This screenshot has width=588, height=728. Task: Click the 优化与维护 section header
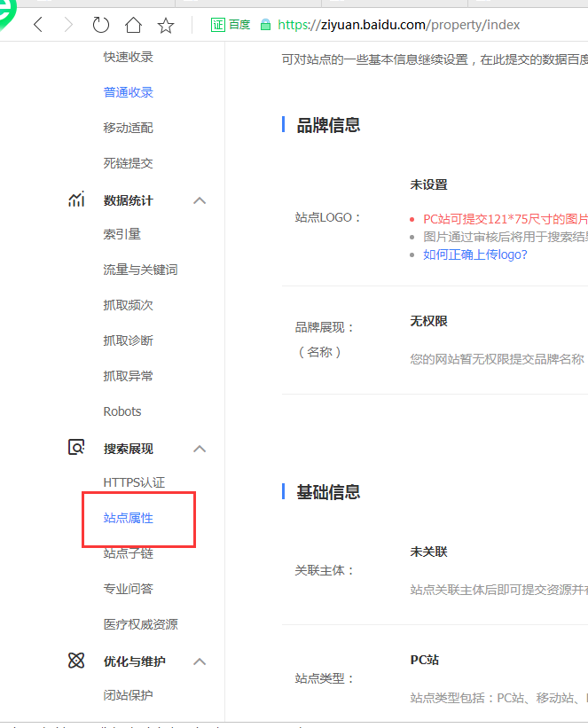point(134,661)
